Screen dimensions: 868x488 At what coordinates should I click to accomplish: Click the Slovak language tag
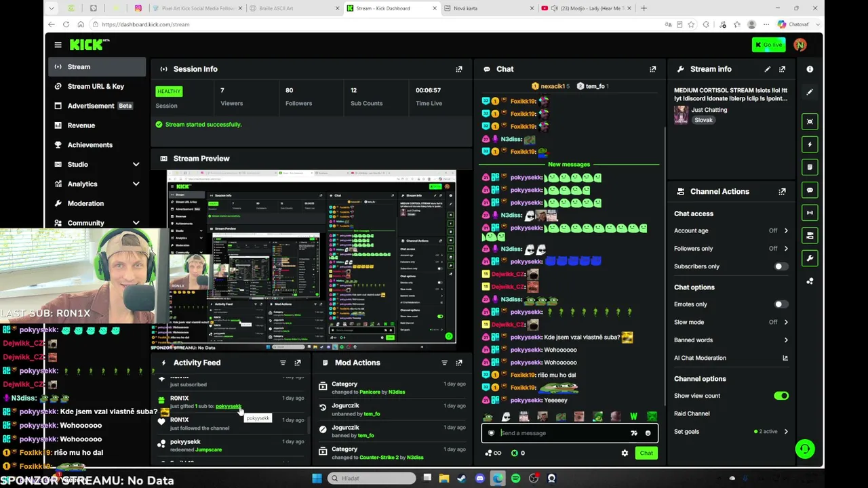(703, 120)
